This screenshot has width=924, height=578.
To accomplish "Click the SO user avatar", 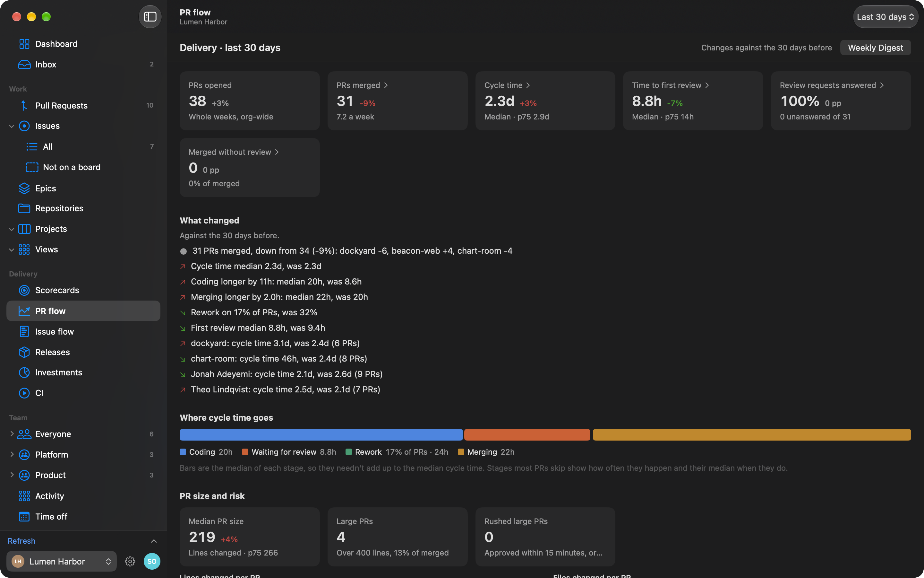I will click(x=151, y=561).
